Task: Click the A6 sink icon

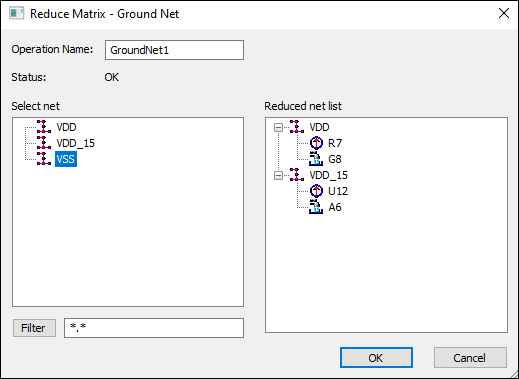Action: pyautogui.click(x=316, y=207)
